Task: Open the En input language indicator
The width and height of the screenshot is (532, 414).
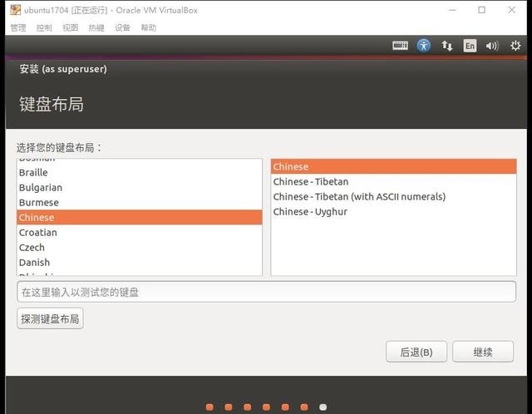Action: point(470,46)
